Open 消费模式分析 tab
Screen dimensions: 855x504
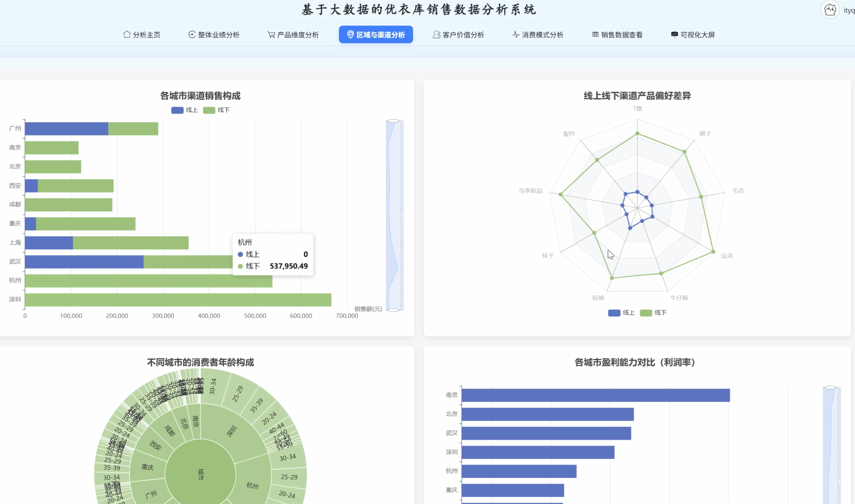538,34
